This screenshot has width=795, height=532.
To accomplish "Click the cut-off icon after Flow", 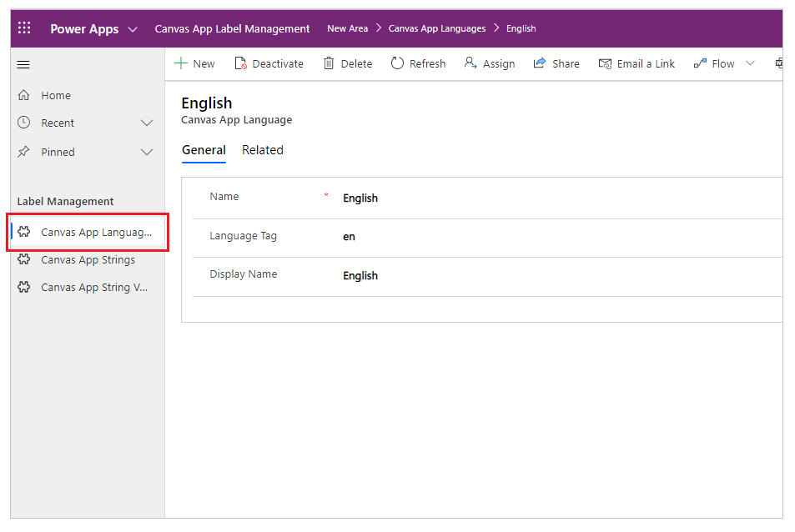I will (x=779, y=63).
